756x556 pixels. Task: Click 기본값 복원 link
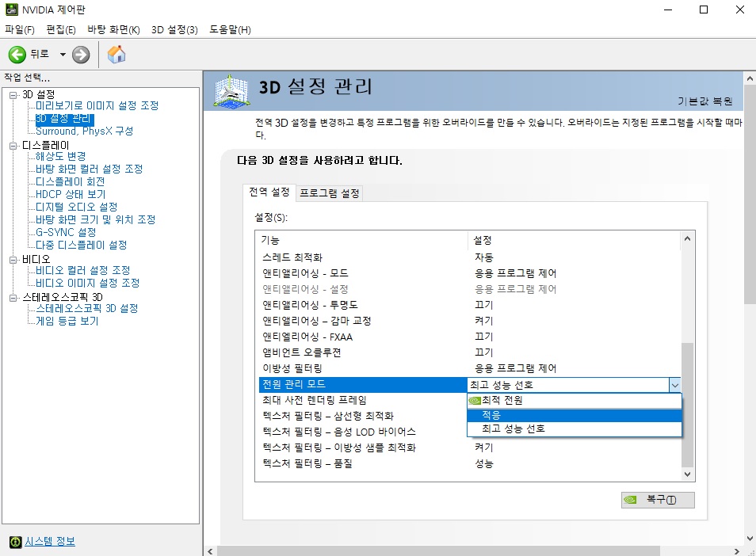tap(705, 101)
